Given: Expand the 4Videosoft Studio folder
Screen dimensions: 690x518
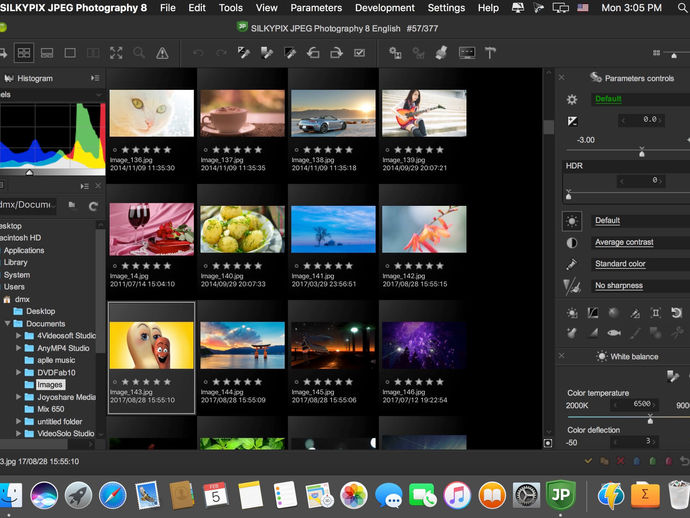Looking at the screenshot, I should 18,336.
